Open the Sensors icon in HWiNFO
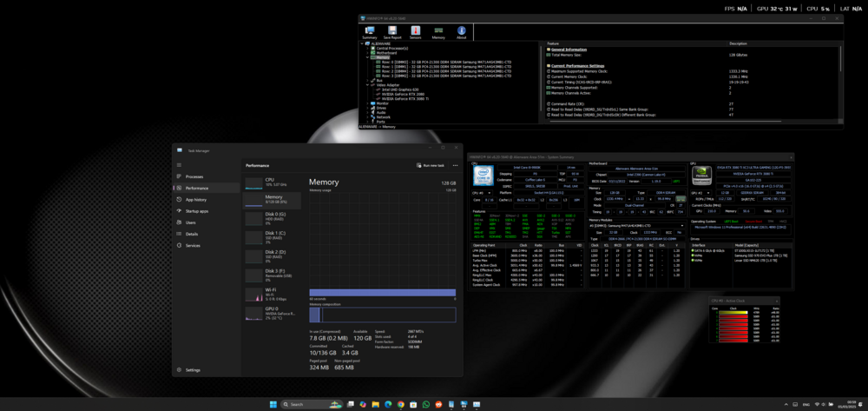Image resolution: width=868 pixels, height=411 pixels. (x=416, y=31)
